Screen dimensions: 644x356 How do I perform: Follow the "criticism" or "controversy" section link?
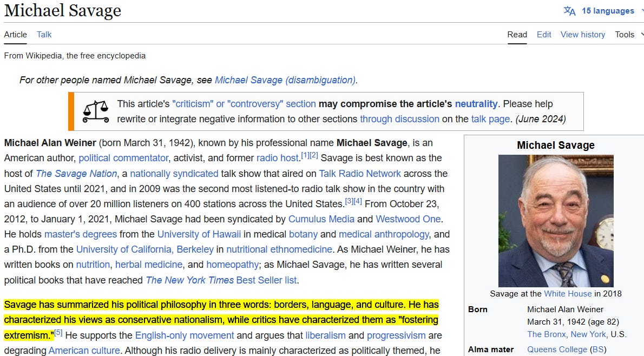pyautogui.click(x=244, y=104)
